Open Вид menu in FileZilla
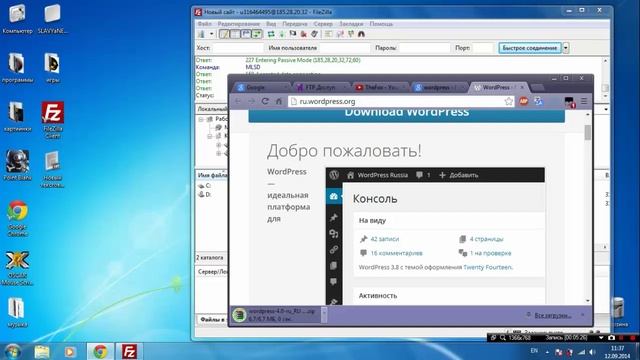This screenshot has height=360, width=640. tap(271, 24)
